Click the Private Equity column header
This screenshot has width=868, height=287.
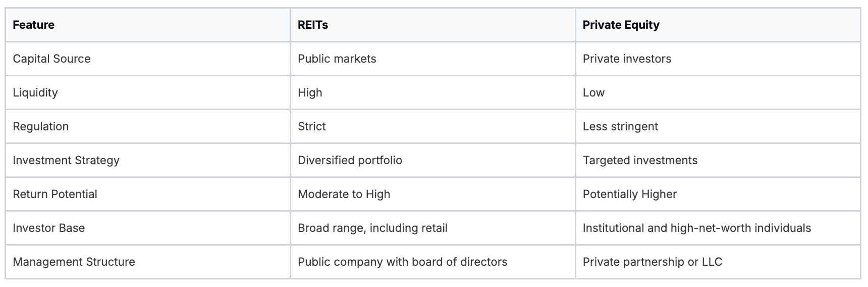tap(621, 25)
